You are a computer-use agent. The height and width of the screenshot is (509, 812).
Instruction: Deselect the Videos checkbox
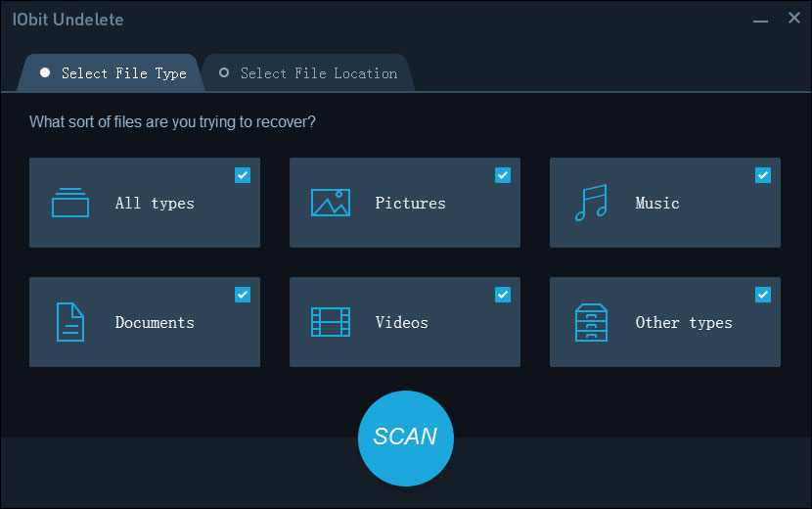pyautogui.click(x=503, y=295)
